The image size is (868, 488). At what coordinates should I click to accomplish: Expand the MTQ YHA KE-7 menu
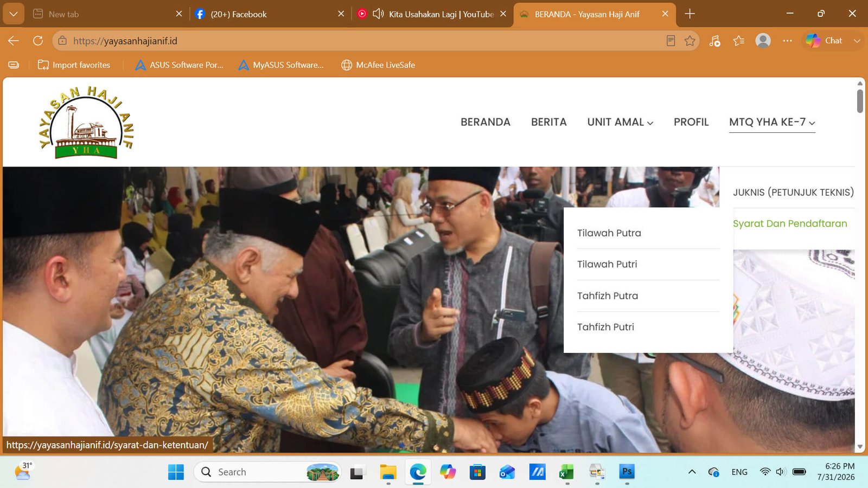click(x=772, y=122)
